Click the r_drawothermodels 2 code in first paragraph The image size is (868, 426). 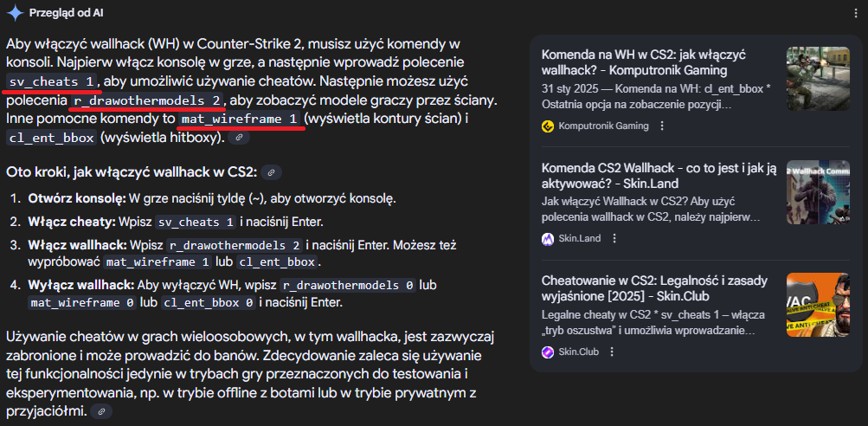pos(147,100)
